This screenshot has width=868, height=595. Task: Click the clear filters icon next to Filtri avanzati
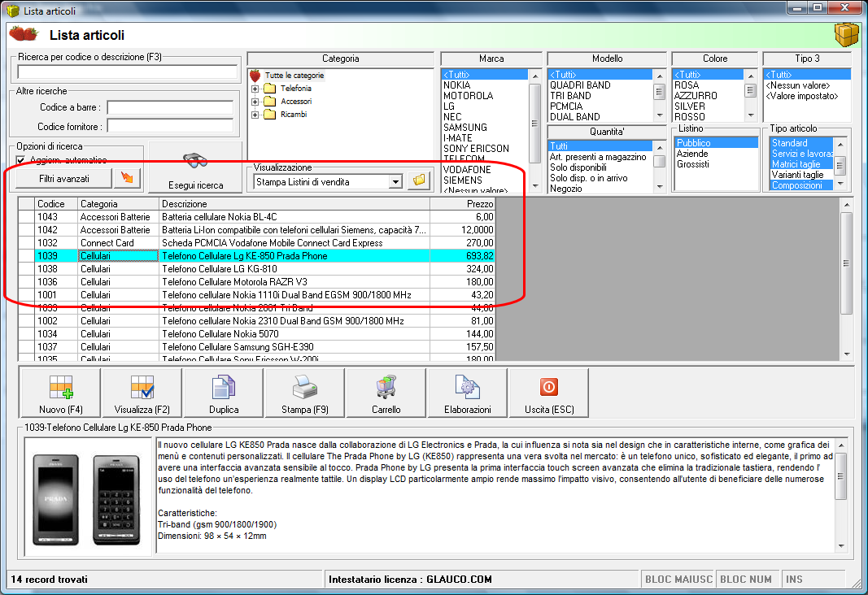[x=127, y=178]
